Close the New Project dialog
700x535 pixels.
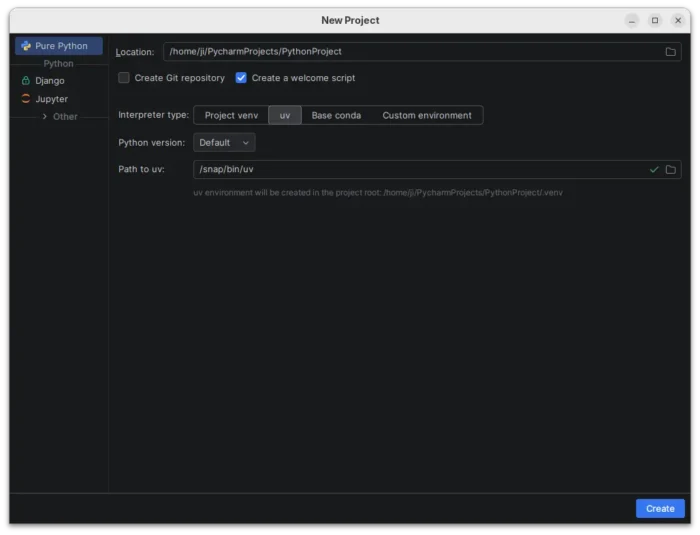[678, 20]
